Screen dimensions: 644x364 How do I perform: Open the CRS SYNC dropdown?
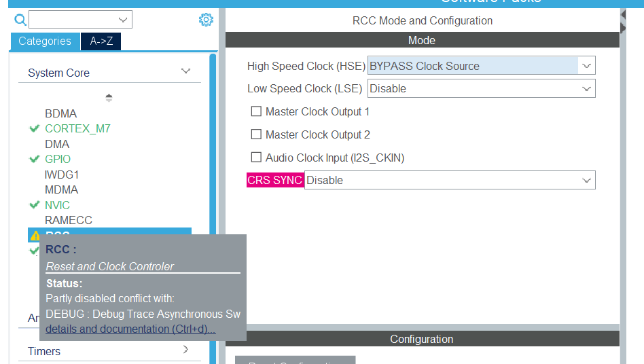click(587, 180)
